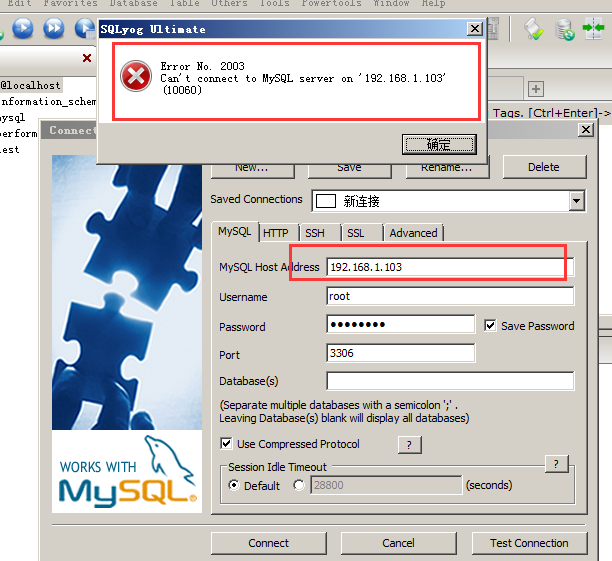Click the execute query play icon

pos(23,28)
